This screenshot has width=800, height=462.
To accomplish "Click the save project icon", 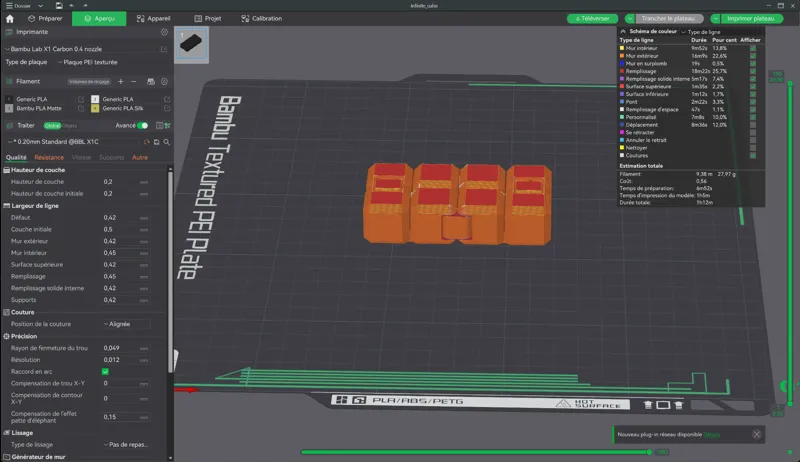I will 59,6.
